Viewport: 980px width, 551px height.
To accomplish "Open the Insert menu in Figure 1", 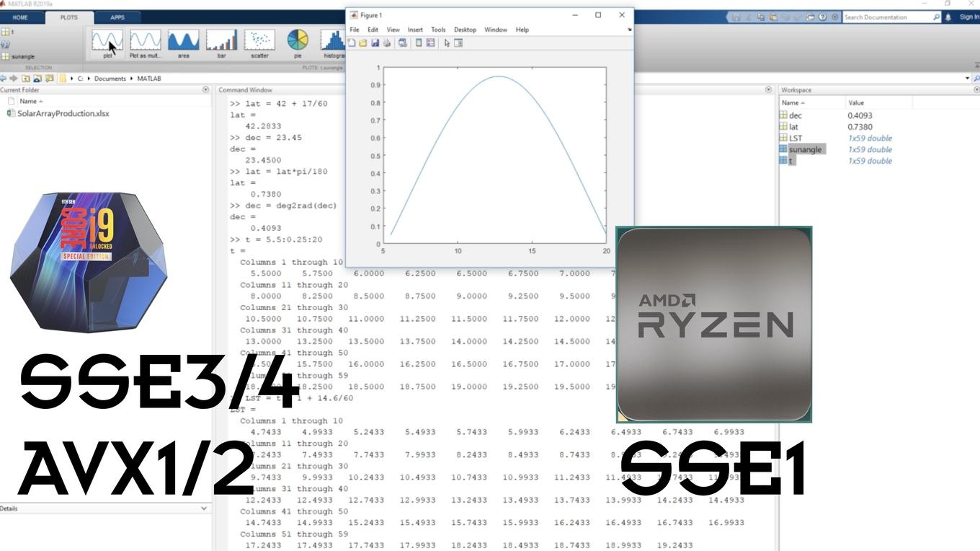I will click(415, 30).
